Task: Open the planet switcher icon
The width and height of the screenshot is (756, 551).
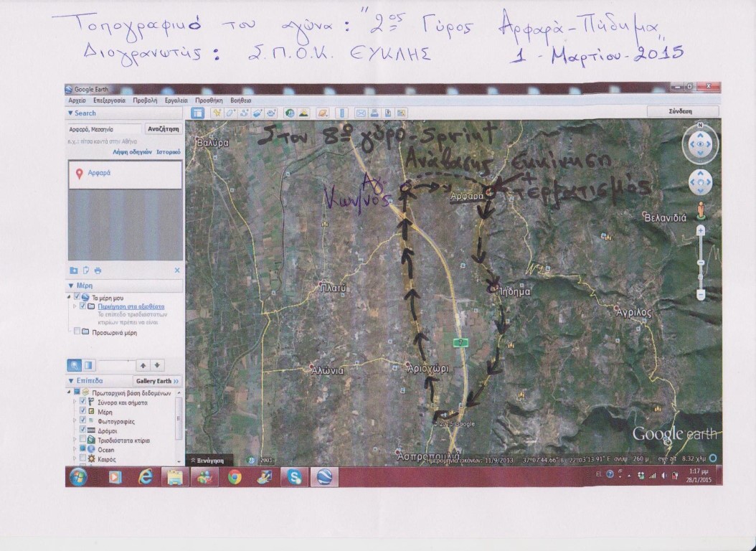Action: click(322, 113)
